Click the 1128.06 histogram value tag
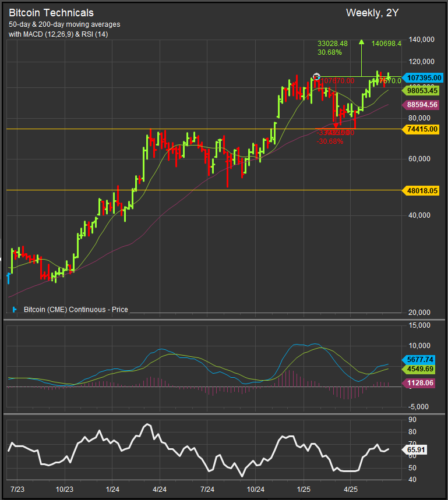The image size is (448, 500). pos(419,383)
